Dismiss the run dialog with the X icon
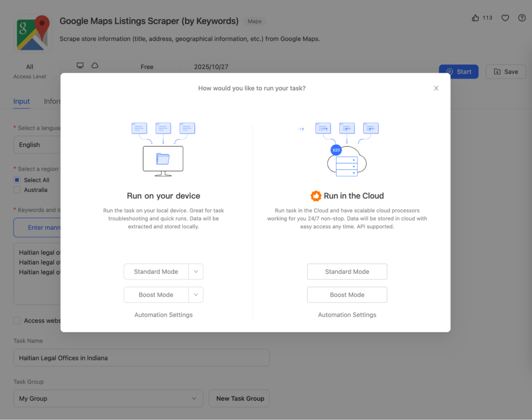 point(436,88)
